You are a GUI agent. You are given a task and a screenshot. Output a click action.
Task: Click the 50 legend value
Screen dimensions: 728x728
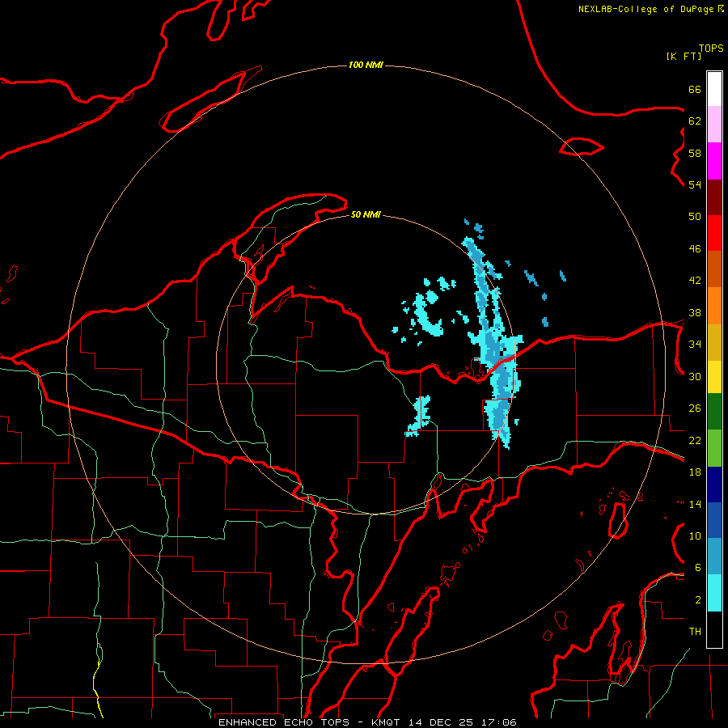(x=695, y=217)
